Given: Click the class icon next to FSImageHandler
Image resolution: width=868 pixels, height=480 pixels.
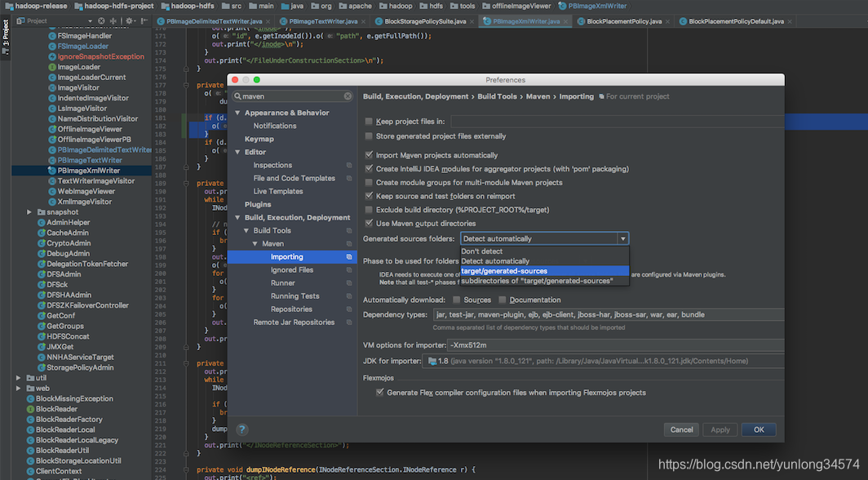Looking at the screenshot, I should [52, 36].
